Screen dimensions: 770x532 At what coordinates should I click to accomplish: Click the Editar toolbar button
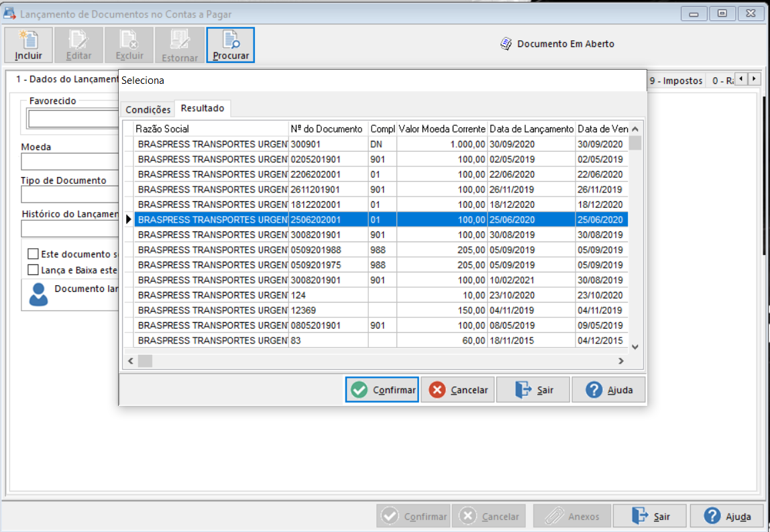pyautogui.click(x=79, y=45)
